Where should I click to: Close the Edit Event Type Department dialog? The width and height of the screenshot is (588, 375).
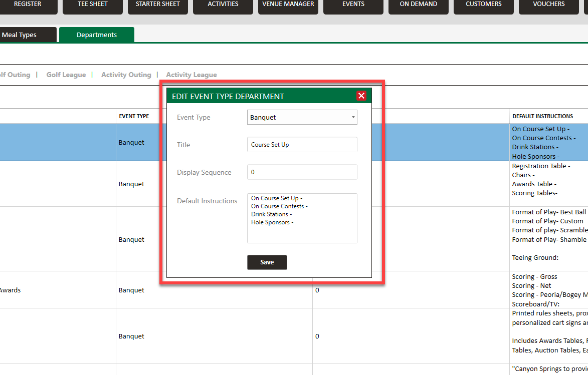[x=361, y=96]
